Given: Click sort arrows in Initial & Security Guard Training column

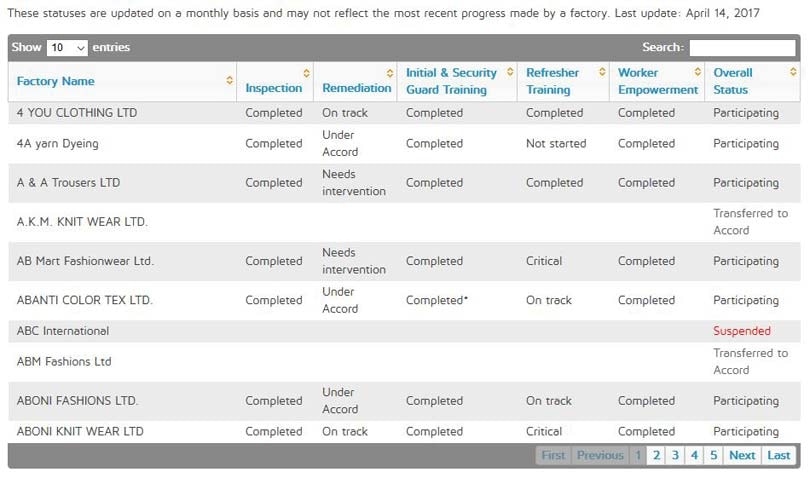Looking at the screenshot, I should click(506, 73).
